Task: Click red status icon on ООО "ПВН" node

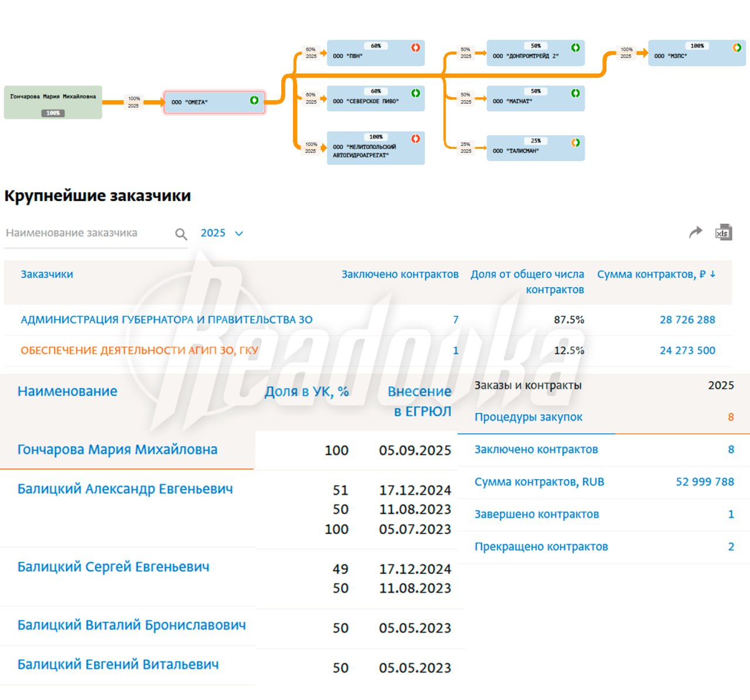Action: coord(415,47)
